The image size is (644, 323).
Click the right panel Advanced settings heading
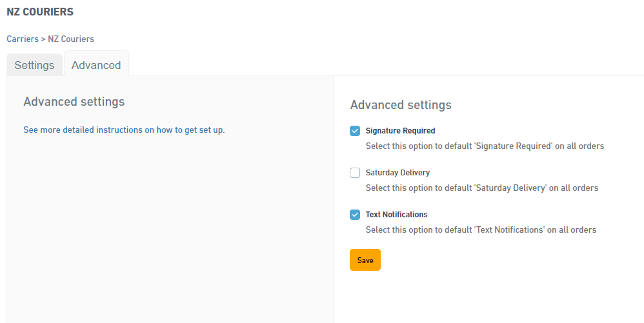[401, 104]
